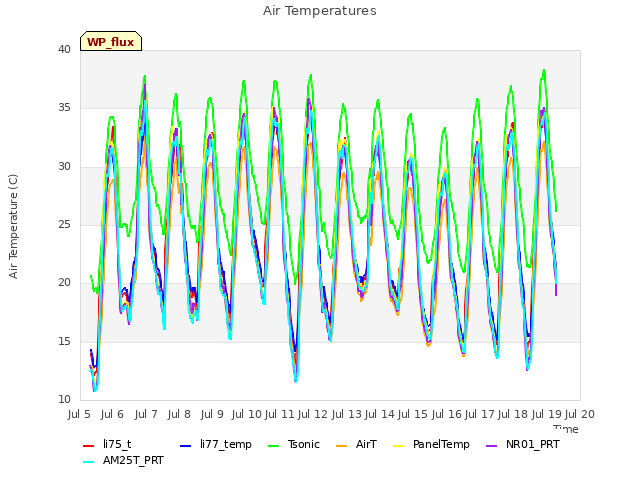Click the Jul 7 x-axis tick label
This screenshot has height=480, width=640.
pyautogui.click(x=146, y=414)
